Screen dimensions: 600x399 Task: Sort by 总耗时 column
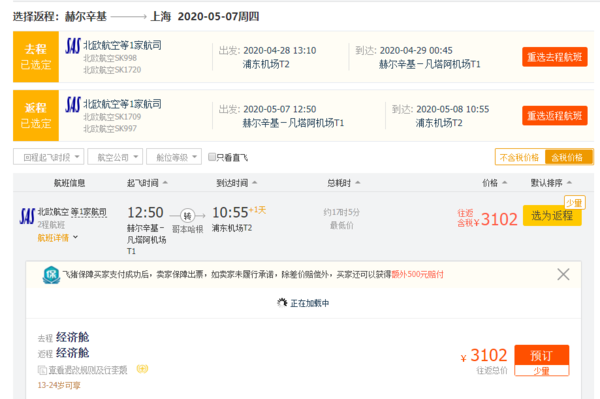point(343,183)
